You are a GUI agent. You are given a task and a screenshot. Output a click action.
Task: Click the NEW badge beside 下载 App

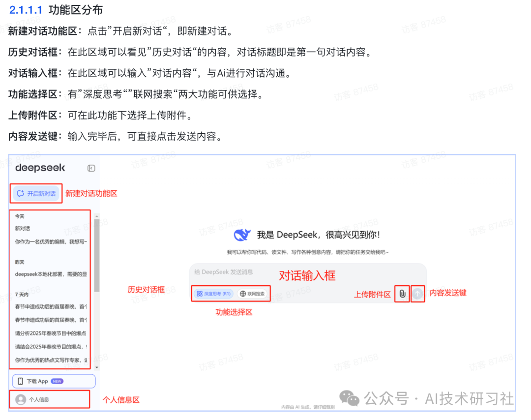57,381
